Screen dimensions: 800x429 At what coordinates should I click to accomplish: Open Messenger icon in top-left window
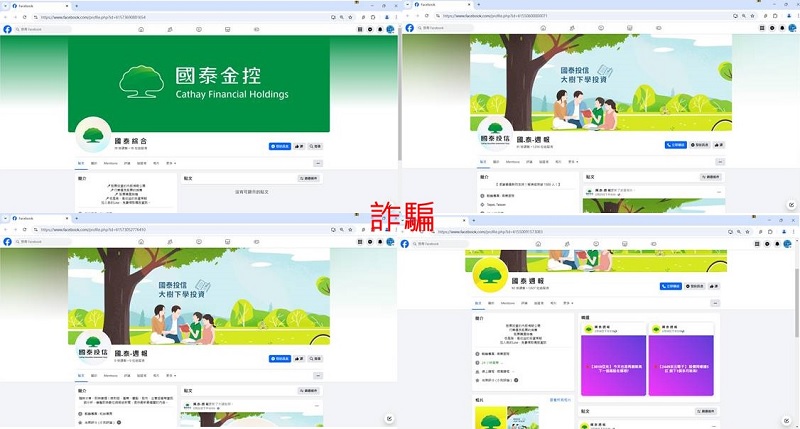tap(370, 29)
